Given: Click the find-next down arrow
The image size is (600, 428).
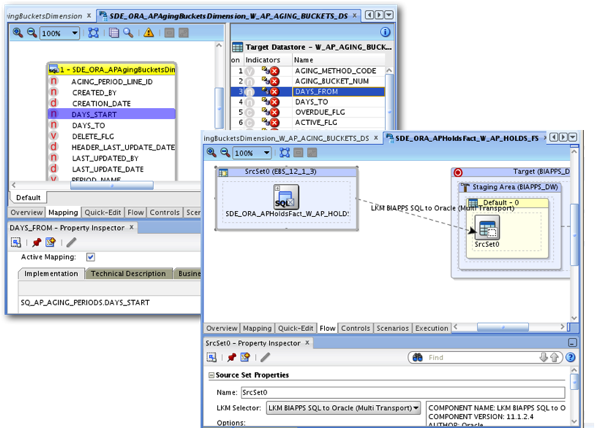Looking at the screenshot, I should click(x=543, y=357).
